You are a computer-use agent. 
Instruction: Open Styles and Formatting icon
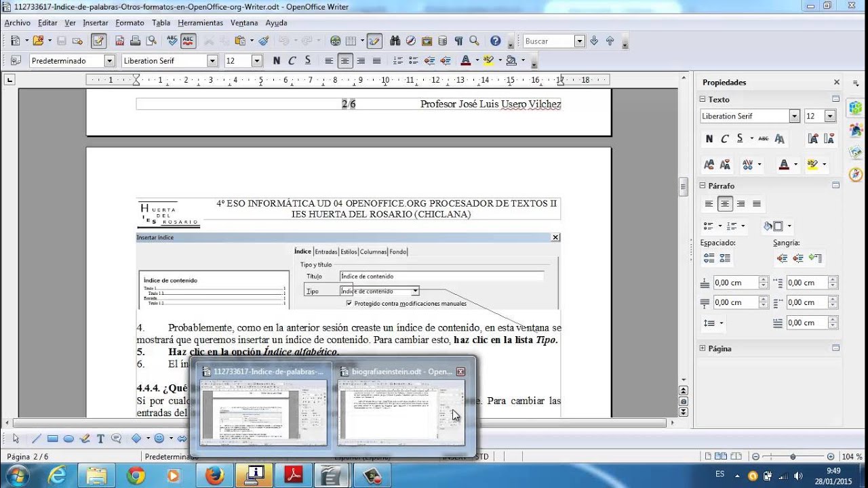(x=16, y=60)
